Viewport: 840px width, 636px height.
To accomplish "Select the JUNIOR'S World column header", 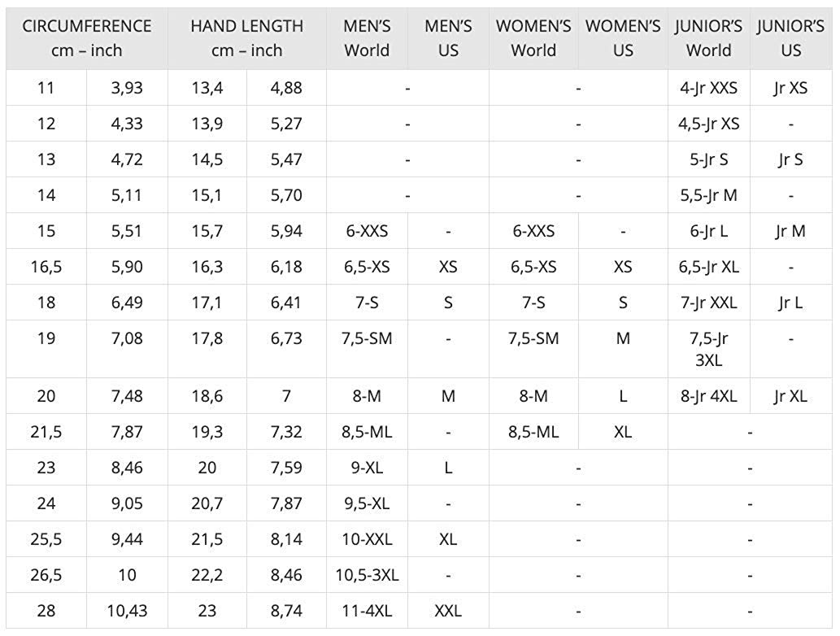I will pos(709,38).
